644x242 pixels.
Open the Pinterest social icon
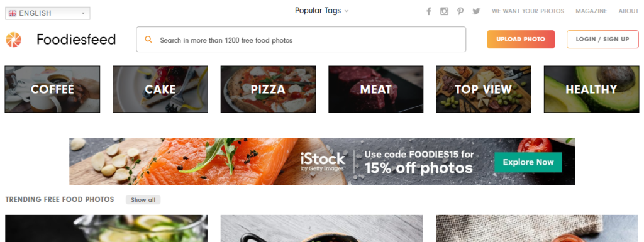pyautogui.click(x=460, y=11)
